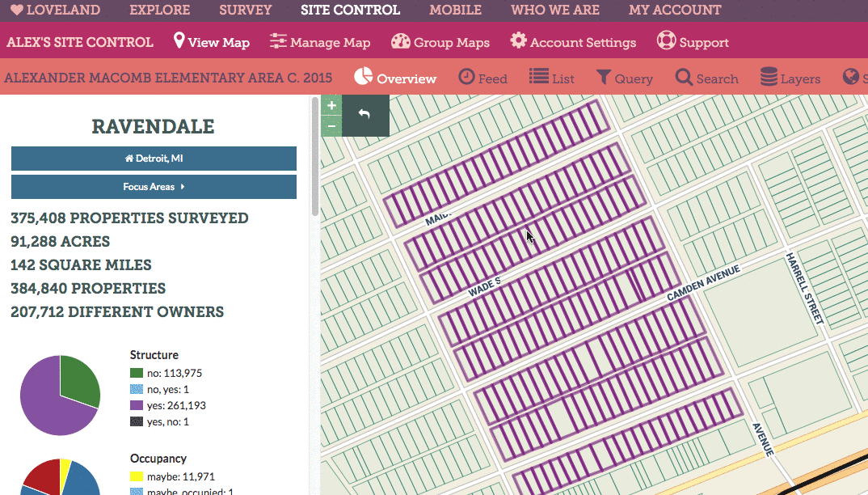Open the Mobile menu
The width and height of the screenshot is (868, 495).
456,10
